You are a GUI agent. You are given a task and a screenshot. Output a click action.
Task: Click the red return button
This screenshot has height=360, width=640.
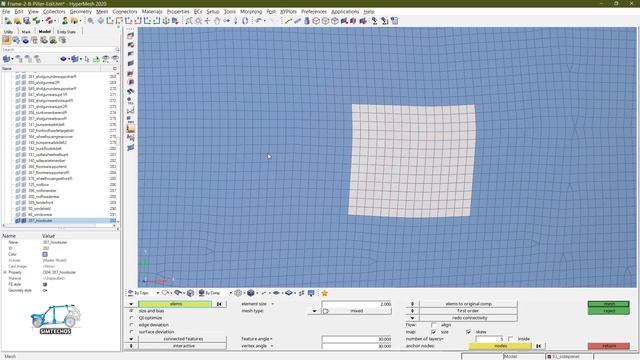click(x=609, y=346)
